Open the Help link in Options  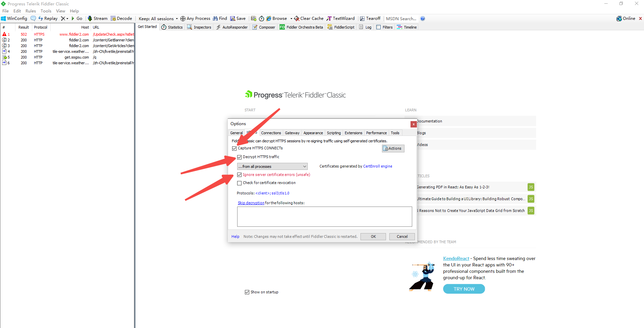click(235, 237)
